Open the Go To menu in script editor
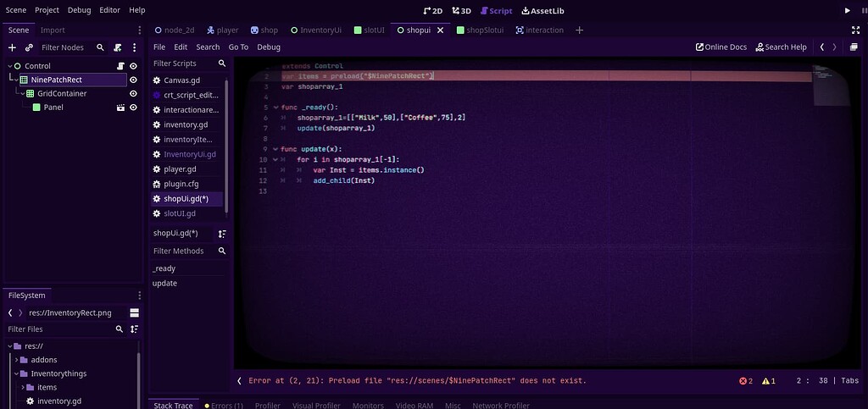868x409 pixels. point(238,47)
